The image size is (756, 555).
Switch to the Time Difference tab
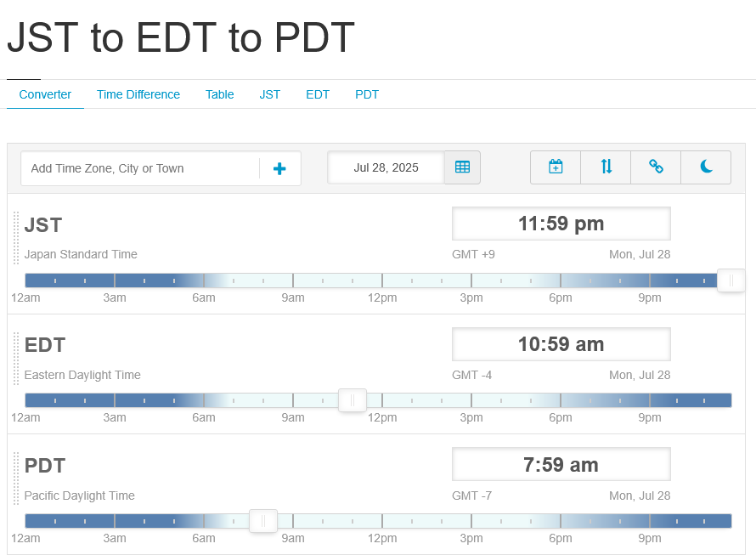click(138, 94)
